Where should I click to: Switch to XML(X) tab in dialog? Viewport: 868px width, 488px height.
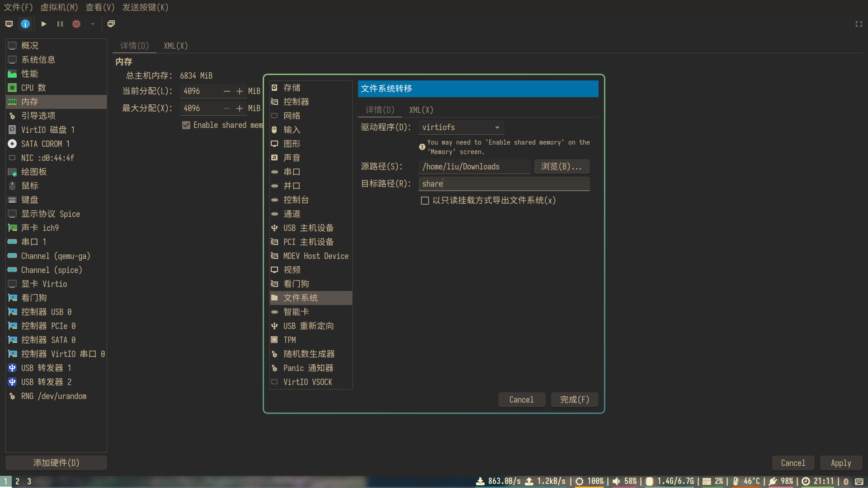(x=421, y=110)
